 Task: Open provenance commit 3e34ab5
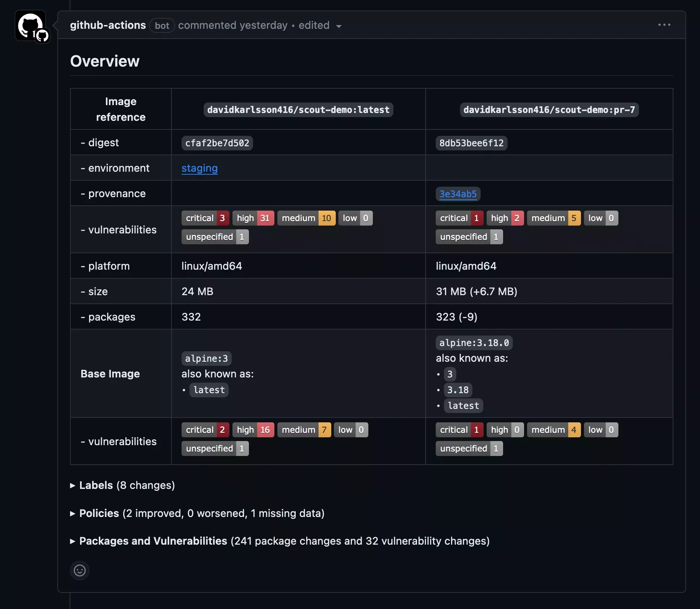click(x=458, y=194)
